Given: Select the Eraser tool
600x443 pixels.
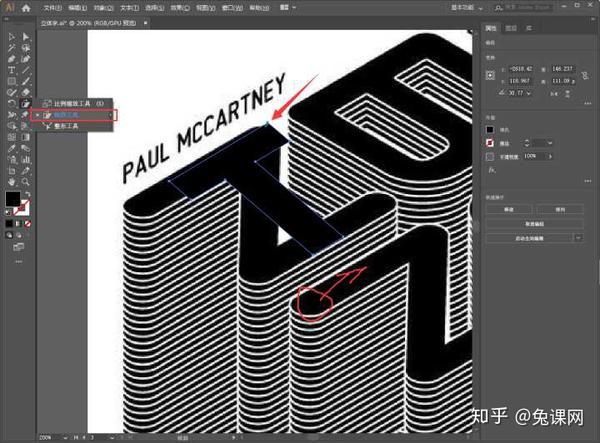Looking at the screenshot, I should [26, 93].
